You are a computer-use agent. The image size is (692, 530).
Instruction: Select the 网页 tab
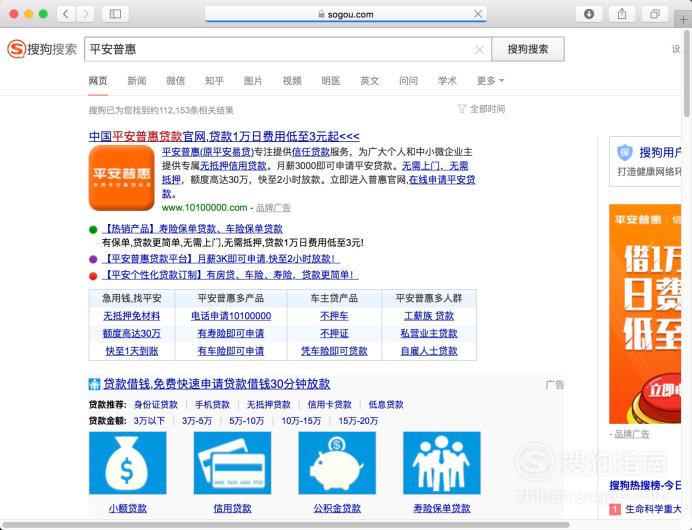98,81
